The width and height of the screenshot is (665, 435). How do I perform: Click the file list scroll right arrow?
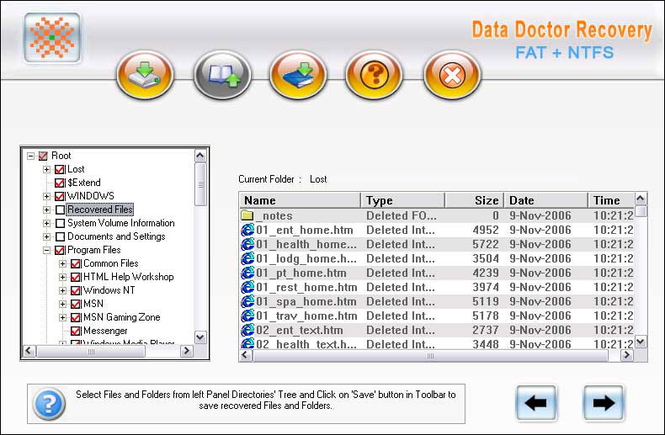[626, 356]
